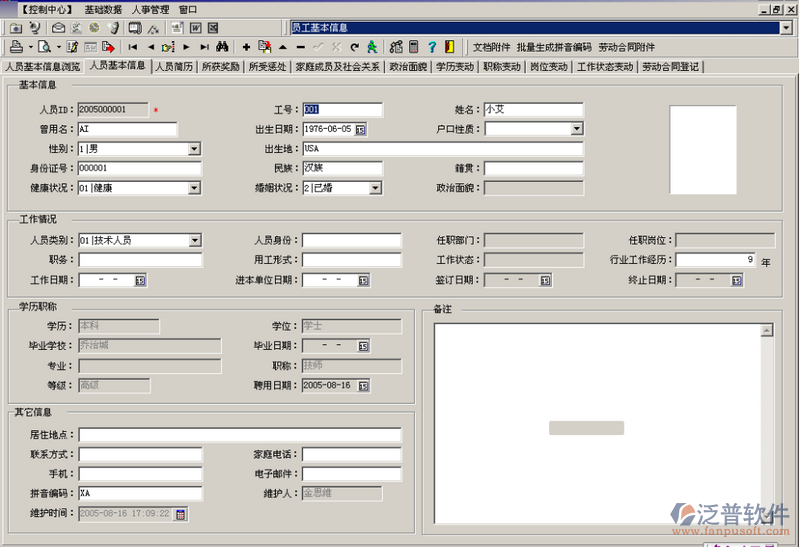The width and height of the screenshot is (800, 547).
Task: Switch to the 学历变动 tab
Action: click(x=454, y=67)
